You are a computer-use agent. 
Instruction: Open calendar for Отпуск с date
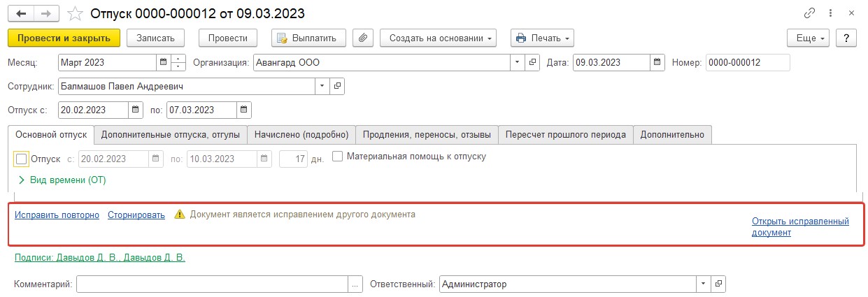click(x=134, y=110)
